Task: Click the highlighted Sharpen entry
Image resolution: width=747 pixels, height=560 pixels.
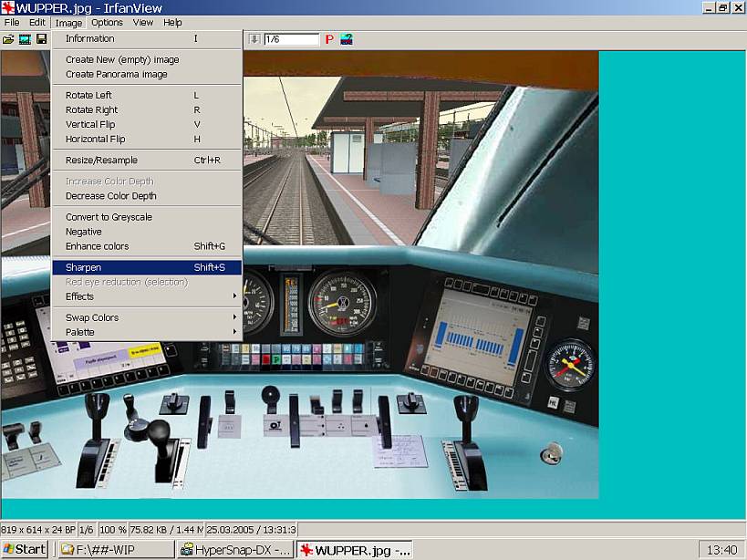Action: [147, 267]
